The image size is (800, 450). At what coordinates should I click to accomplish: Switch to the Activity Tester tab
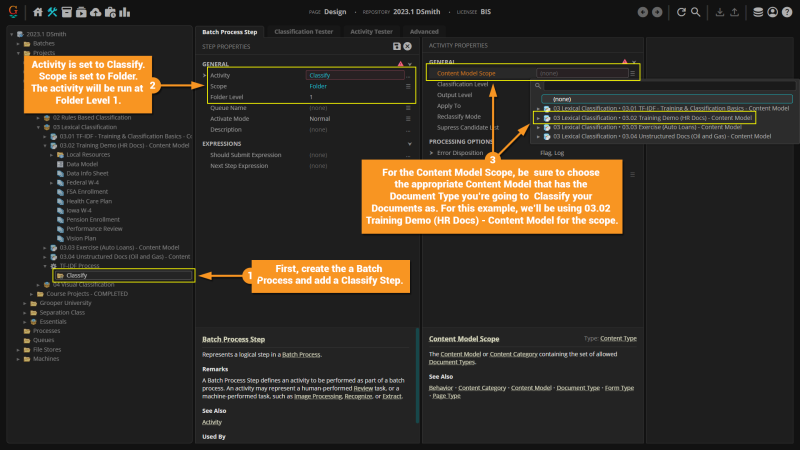coord(371,32)
